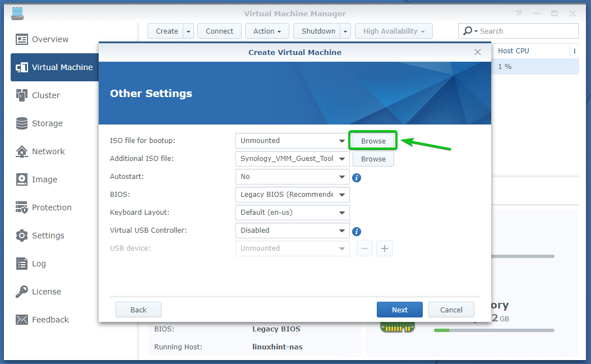Click the Back button in the wizard
This screenshot has width=591, height=364.
tap(138, 310)
